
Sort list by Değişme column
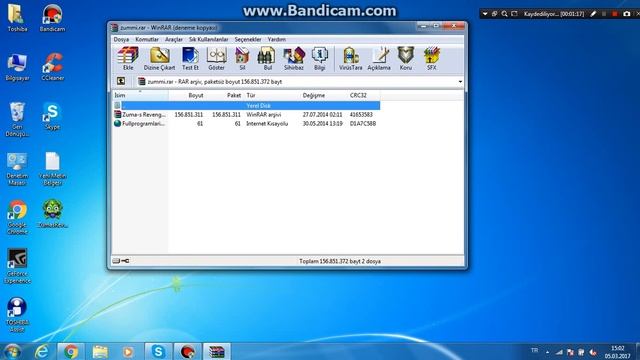(324, 95)
